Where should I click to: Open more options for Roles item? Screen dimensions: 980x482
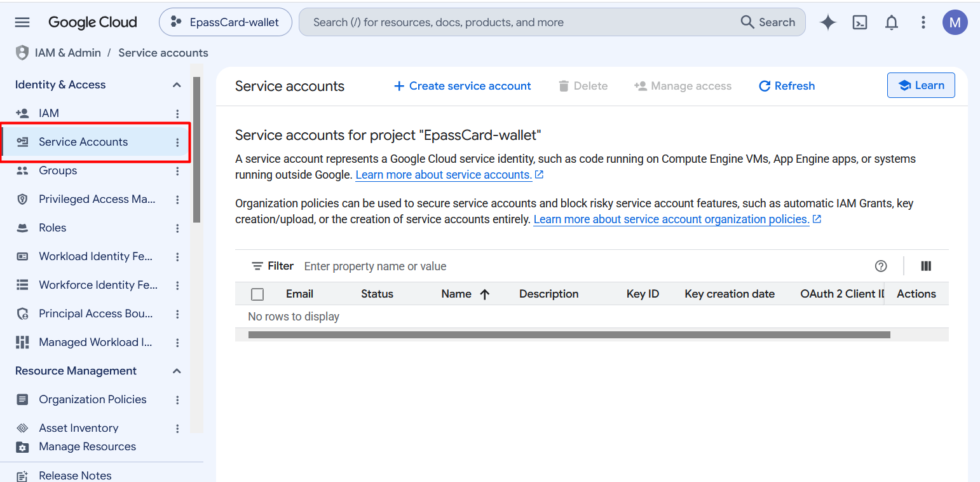(x=177, y=228)
